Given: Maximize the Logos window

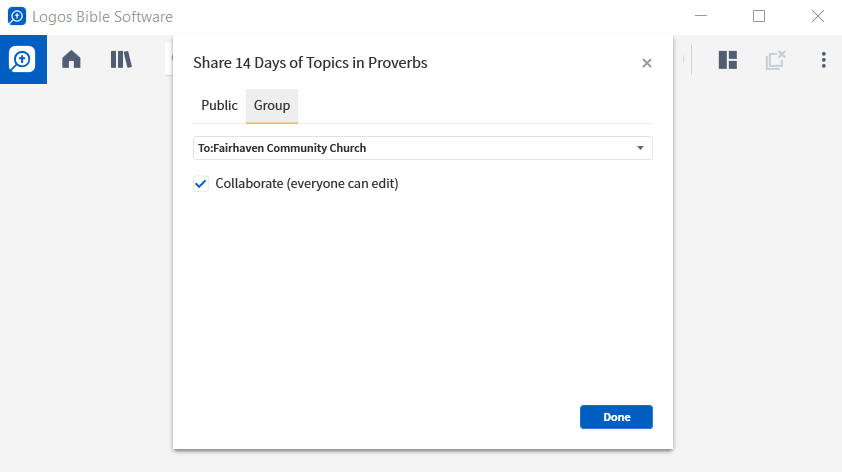Looking at the screenshot, I should 759,16.
